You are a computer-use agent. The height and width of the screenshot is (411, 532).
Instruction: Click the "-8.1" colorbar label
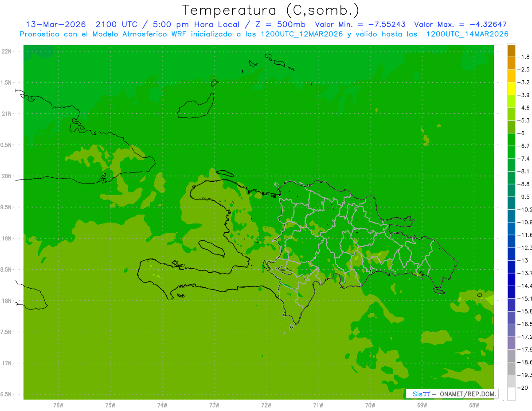click(x=524, y=171)
